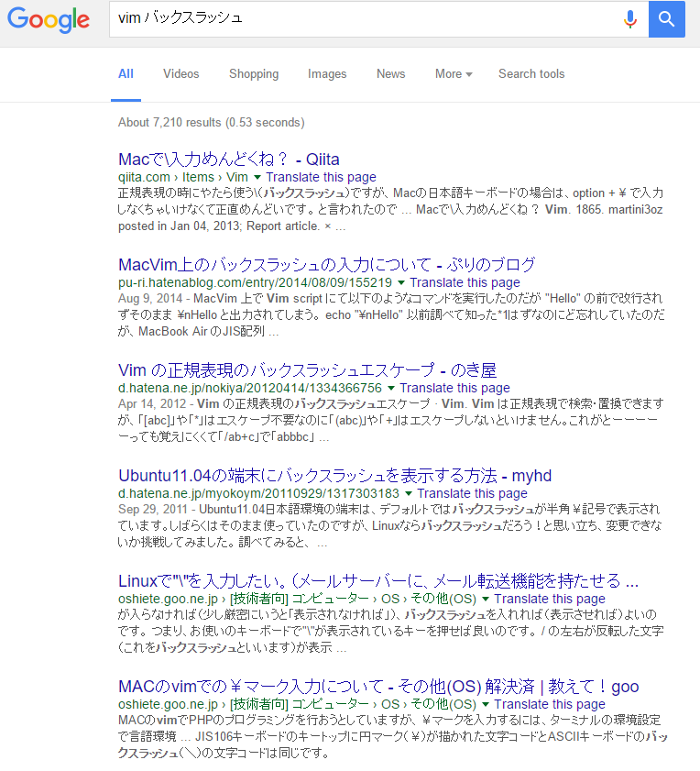Switch to the Videos tab
This screenshot has height=771, width=700.
pyautogui.click(x=181, y=73)
